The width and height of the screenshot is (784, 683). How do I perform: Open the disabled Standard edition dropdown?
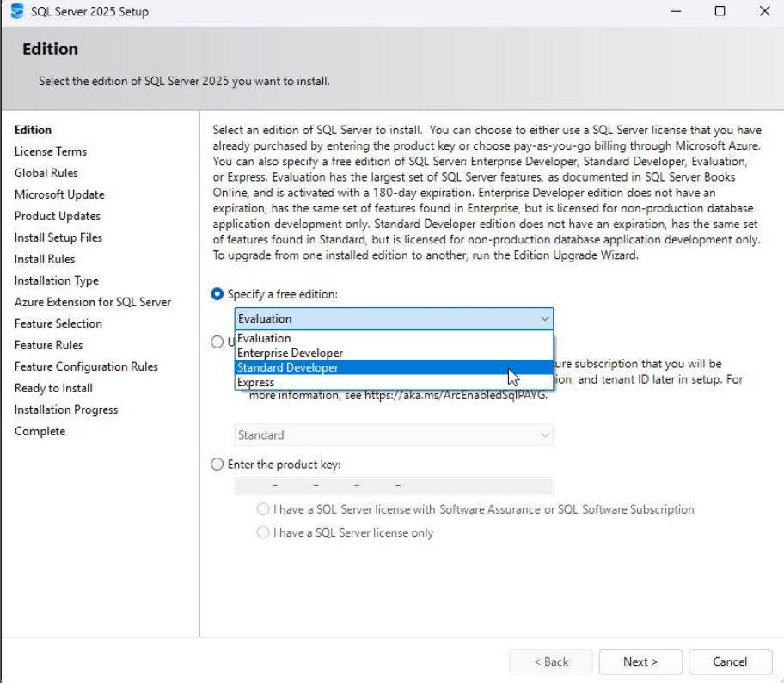coord(394,434)
